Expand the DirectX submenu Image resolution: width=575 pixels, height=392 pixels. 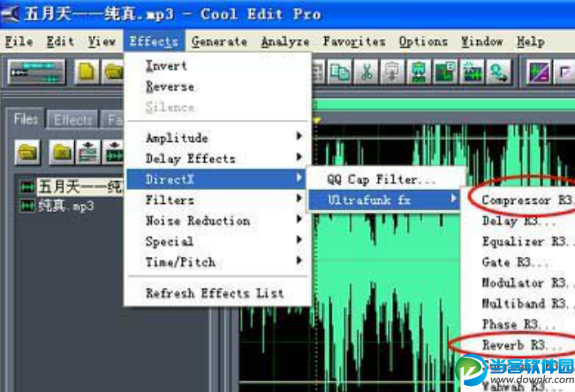click(x=216, y=179)
